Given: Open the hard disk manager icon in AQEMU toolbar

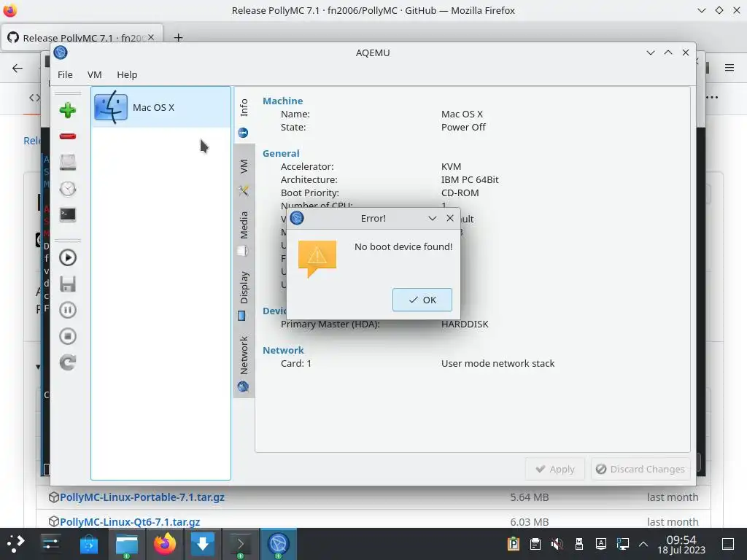Looking at the screenshot, I should (68, 163).
